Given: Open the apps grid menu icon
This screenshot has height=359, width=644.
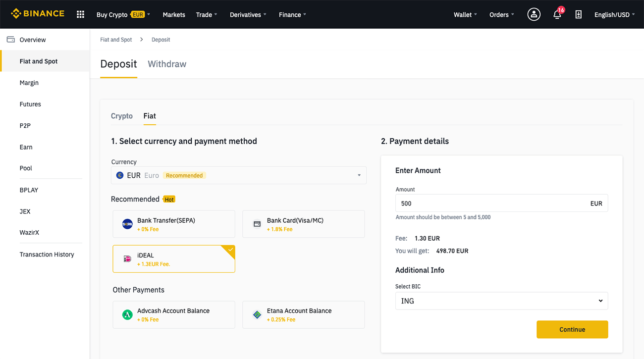Looking at the screenshot, I should click(80, 14).
